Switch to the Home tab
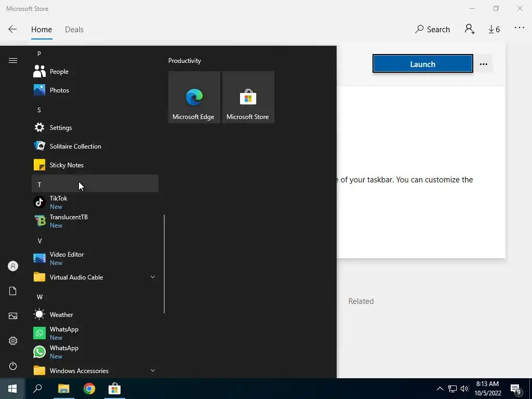The width and height of the screenshot is (532, 399). [x=42, y=30]
